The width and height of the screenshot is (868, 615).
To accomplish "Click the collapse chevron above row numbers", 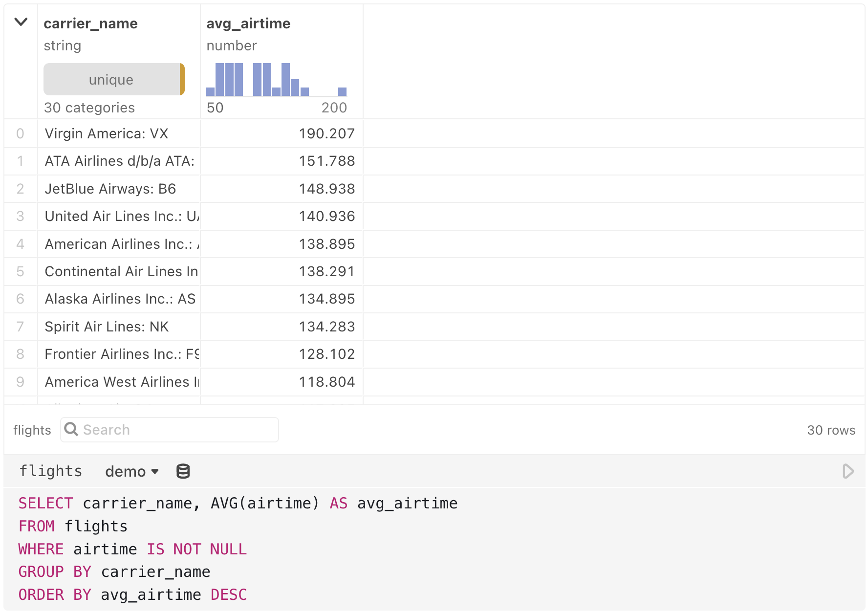I will (x=21, y=22).
